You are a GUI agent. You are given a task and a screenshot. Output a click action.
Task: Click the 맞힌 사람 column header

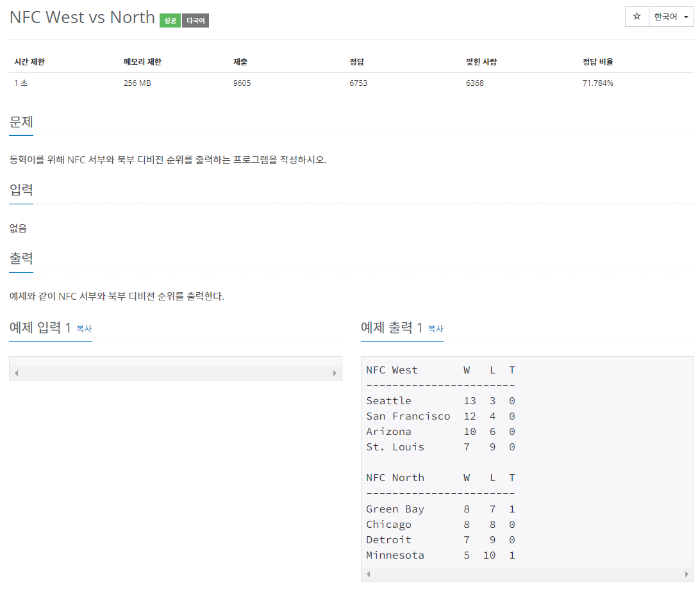[481, 61]
